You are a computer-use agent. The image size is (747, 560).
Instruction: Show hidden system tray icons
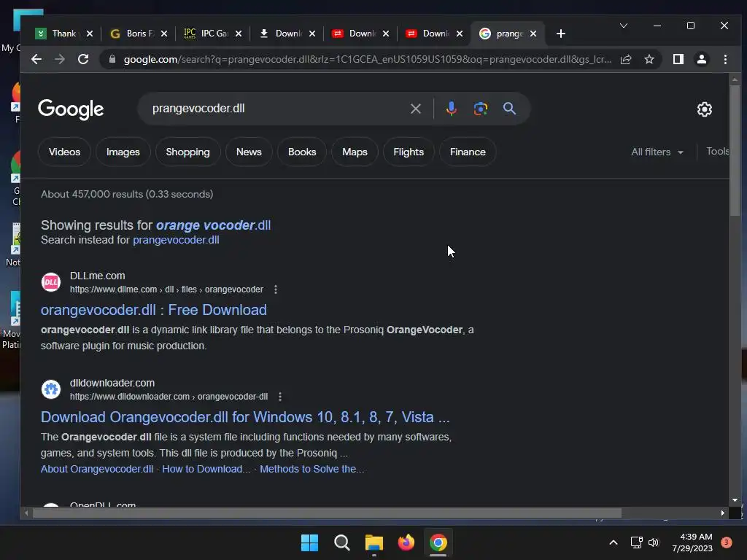[x=613, y=542]
